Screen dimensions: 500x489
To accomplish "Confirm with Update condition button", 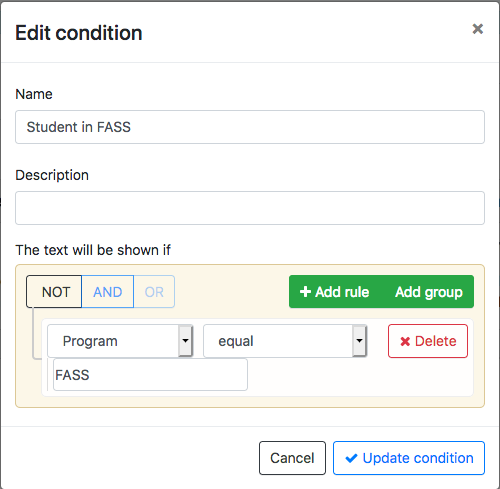I will point(409,458).
